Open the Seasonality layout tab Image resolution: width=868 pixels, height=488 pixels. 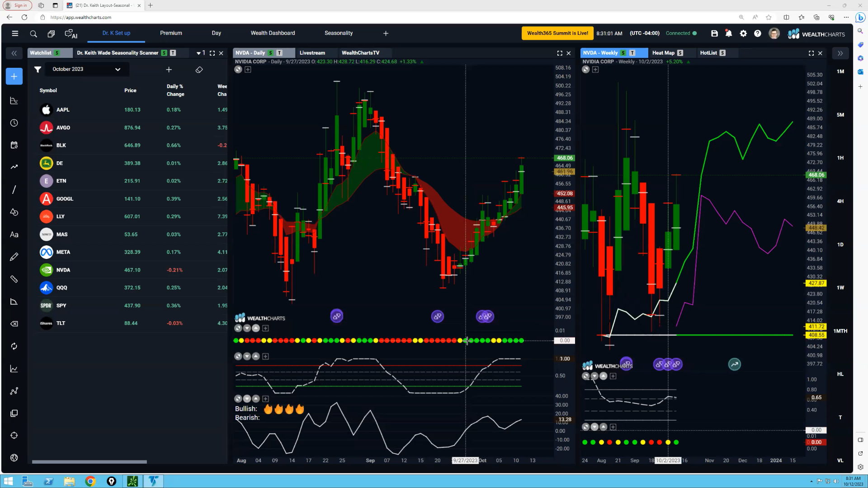[x=339, y=33]
